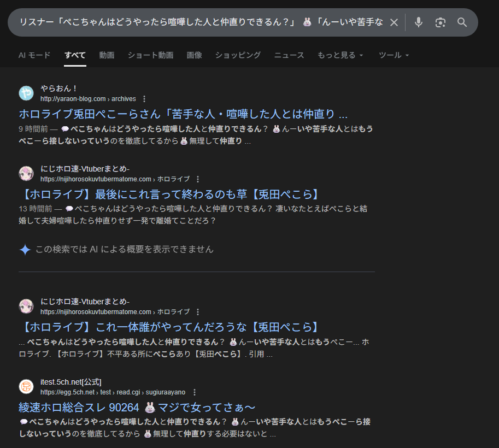Click the itest.5ch.net site favicon
Screen dimensions: 499x448
pyautogui.click(x=26, y=387)
